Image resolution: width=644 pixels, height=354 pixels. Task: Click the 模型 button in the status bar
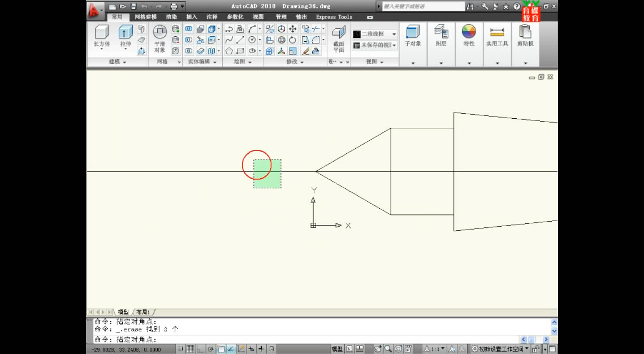[x=337, y=349]
